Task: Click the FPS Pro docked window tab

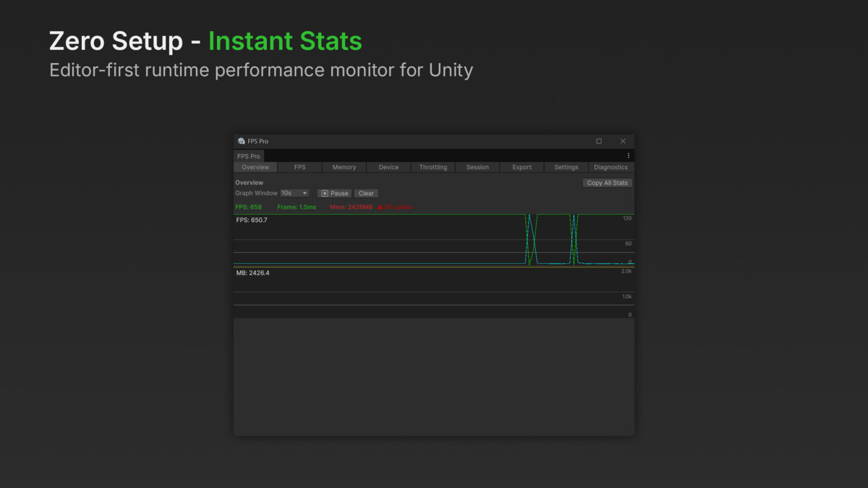Action: (x=249, y=156)
